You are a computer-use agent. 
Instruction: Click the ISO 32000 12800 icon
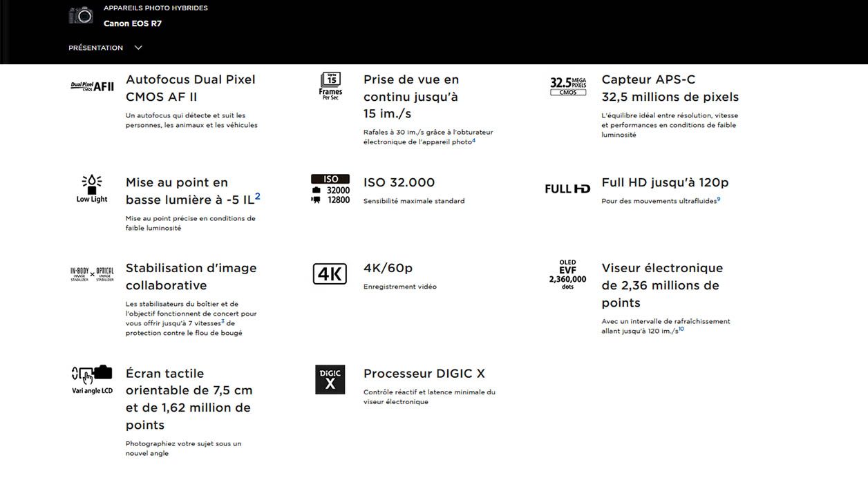[x=330, y=189]
